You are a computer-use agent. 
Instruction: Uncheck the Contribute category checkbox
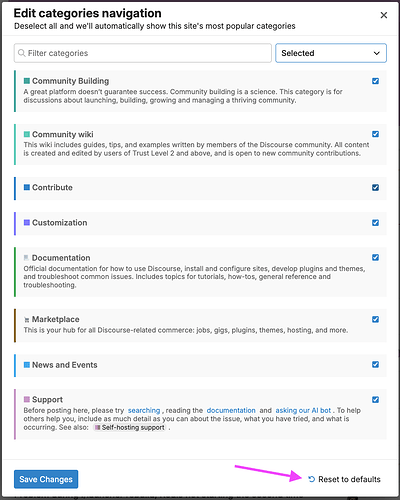pyautogui.click(x=375, y=187)
